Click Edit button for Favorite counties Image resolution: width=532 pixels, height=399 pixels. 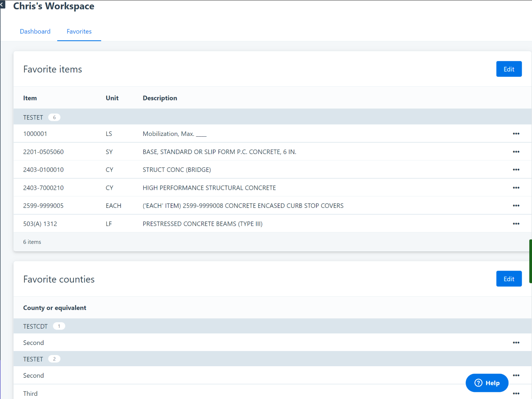[x=509, y=279]
